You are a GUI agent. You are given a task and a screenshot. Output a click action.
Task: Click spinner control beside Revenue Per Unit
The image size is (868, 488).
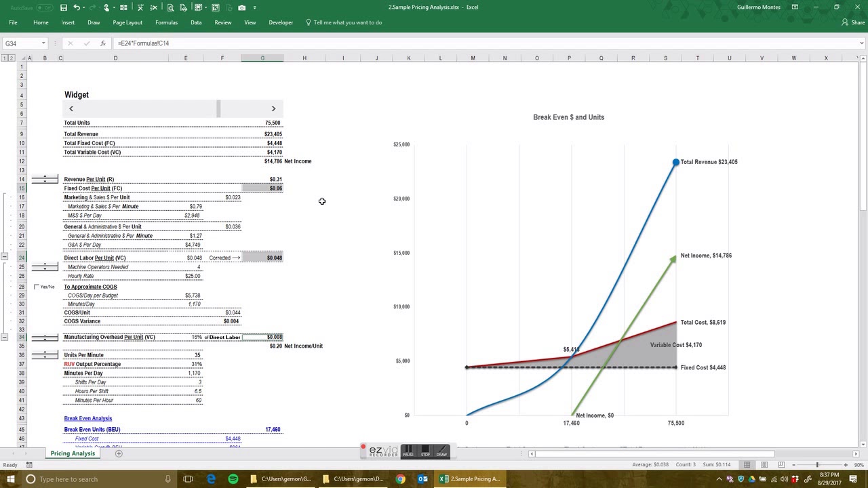tap(45, 179)
